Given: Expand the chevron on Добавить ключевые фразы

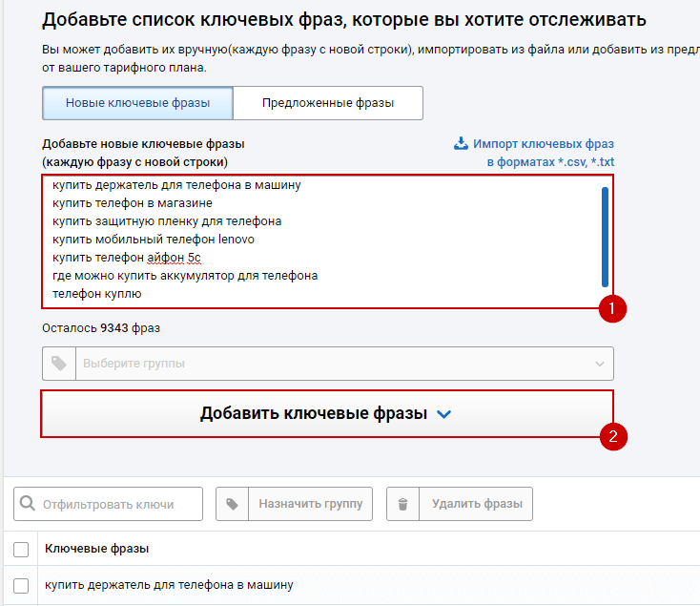Looking at the screenshot, I should [443, 414].
